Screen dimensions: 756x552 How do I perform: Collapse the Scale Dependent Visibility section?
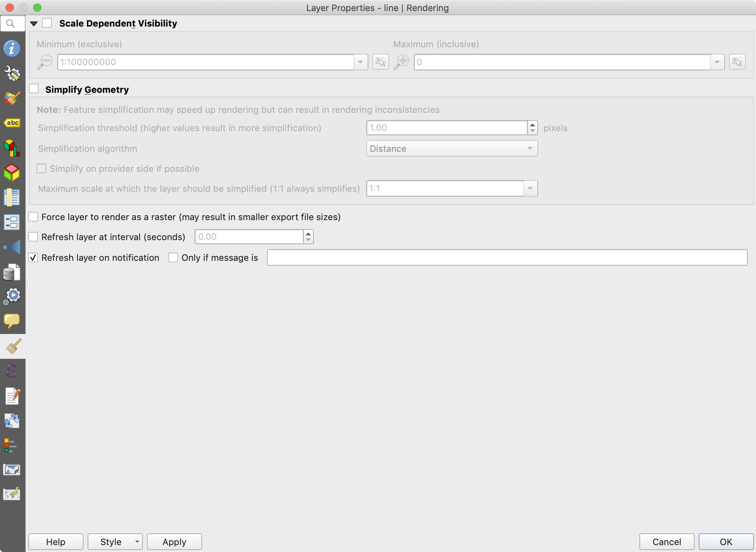click(x=34, y=23)
